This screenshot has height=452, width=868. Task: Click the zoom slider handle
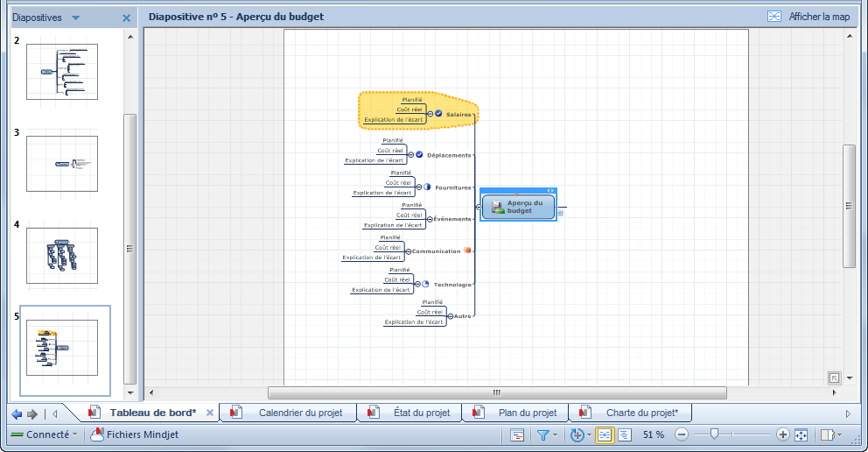tap(715, 434)
